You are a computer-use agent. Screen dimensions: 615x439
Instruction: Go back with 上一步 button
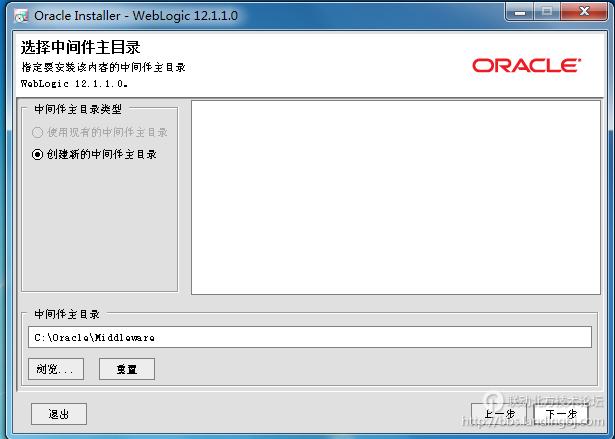click(499, 414)
